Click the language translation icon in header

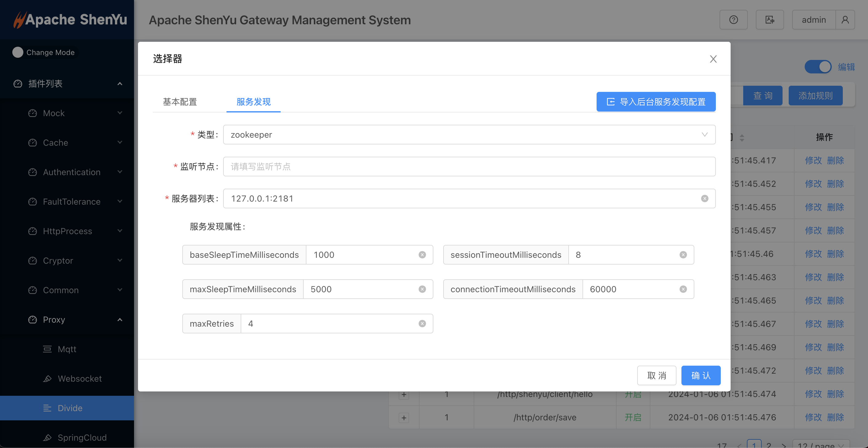coord(770,20)
